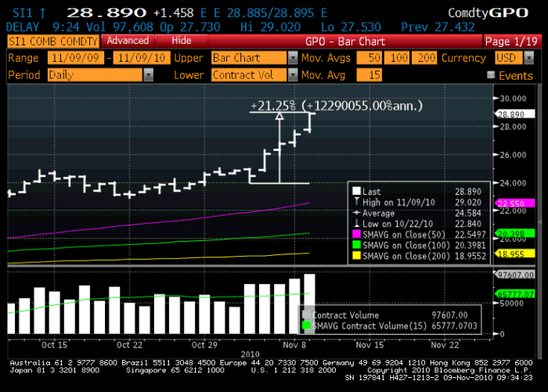Open the Lower Contract Vol dropdown

point(254,75)
